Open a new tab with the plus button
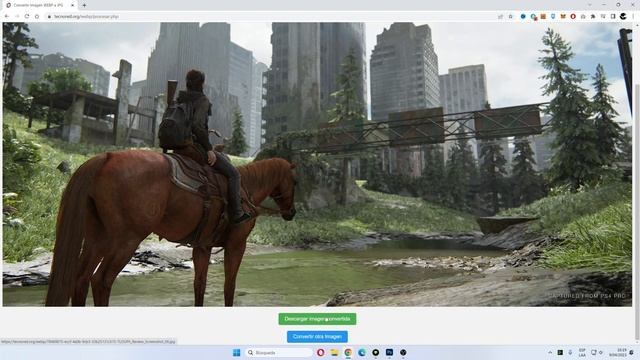This screenshot has width=640, height=360. [84, 5]
